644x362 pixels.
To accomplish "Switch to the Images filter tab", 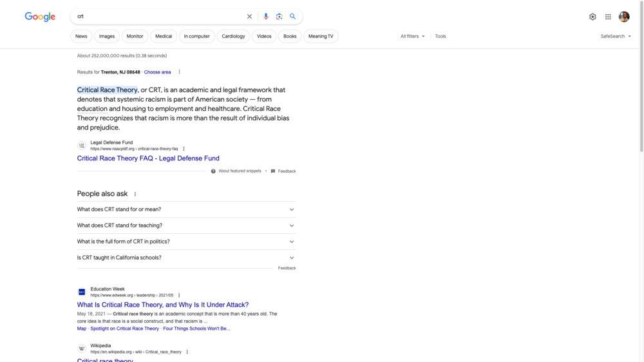I will coord(106,37).
